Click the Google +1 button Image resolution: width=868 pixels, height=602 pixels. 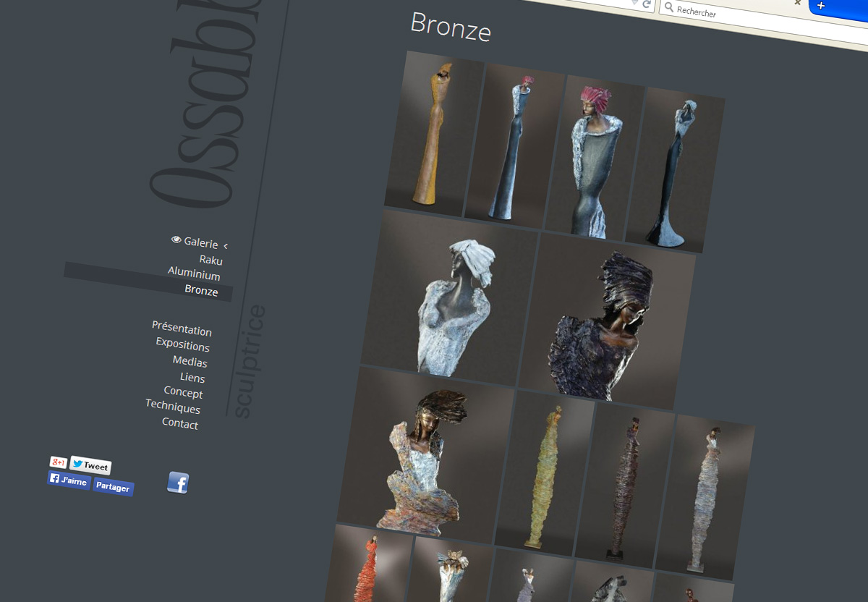click(59, 462)
